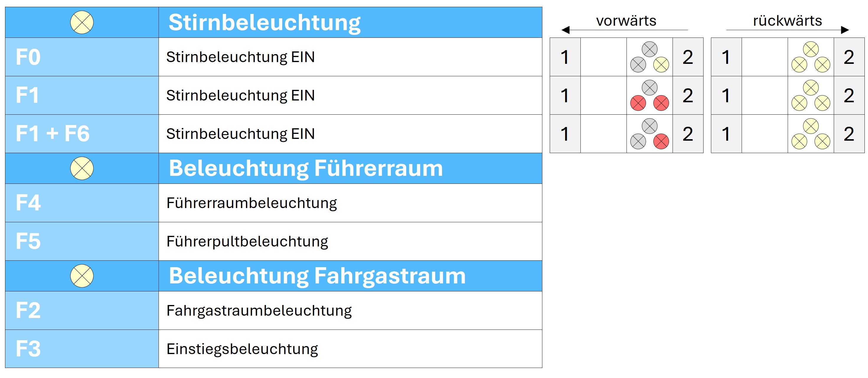The image size is (868, 378).
Task: Click the left red lamp in vorwärts middle row
Action: click(x=638, y=103)
